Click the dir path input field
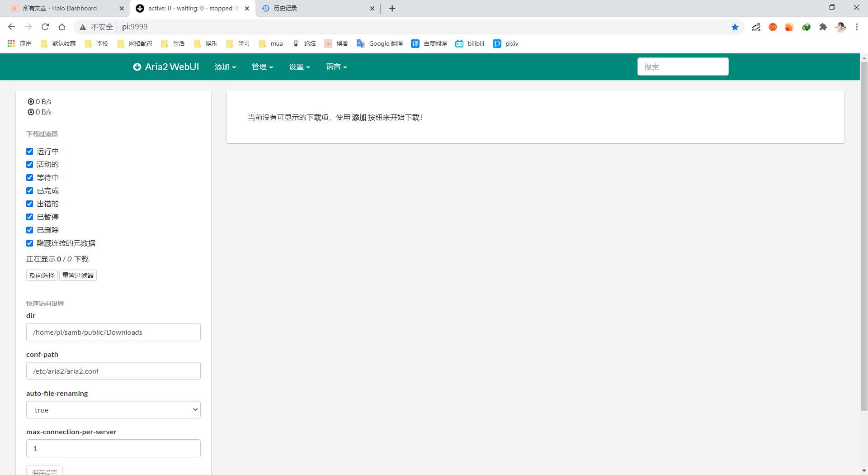Viewport: 868px width, 475px height. tap(113, 332)
